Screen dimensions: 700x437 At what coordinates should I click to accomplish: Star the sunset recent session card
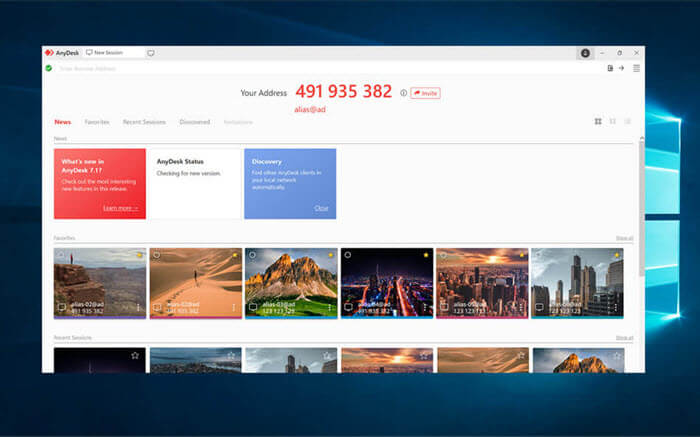point(424,355)
